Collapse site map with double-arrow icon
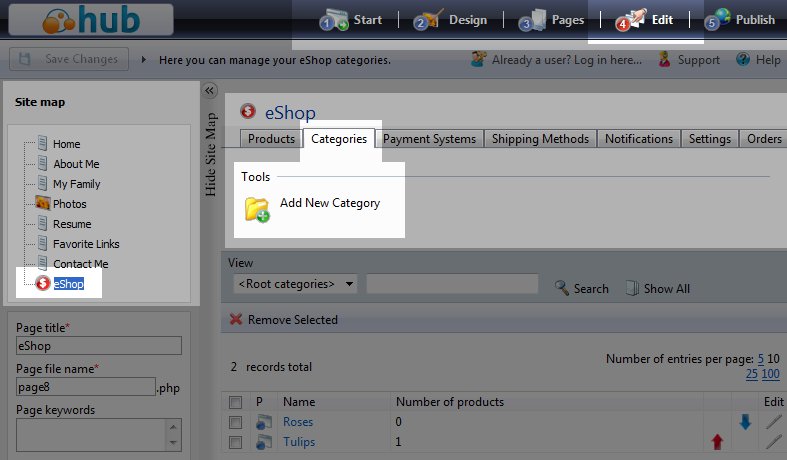The width and height of the screenshot is (787, 460). coord(210,91)
